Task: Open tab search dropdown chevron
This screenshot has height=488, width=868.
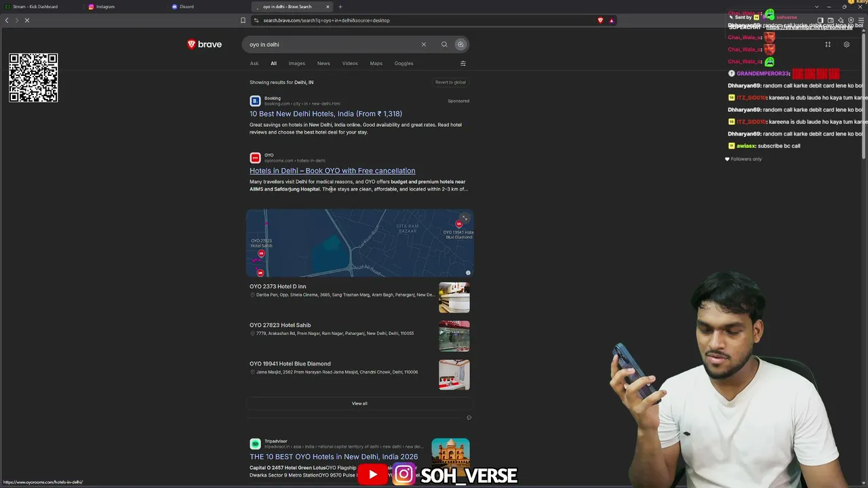Action: [816, 7]
